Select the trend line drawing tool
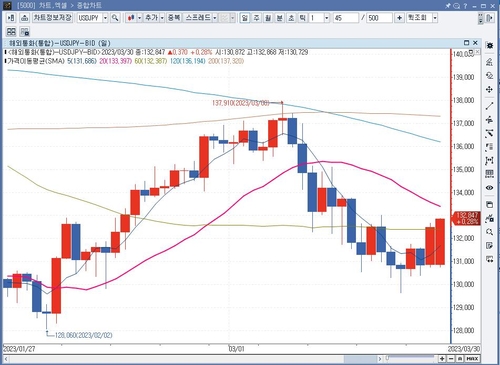Viewport: 500px width, 365px height. coord(489,106)
